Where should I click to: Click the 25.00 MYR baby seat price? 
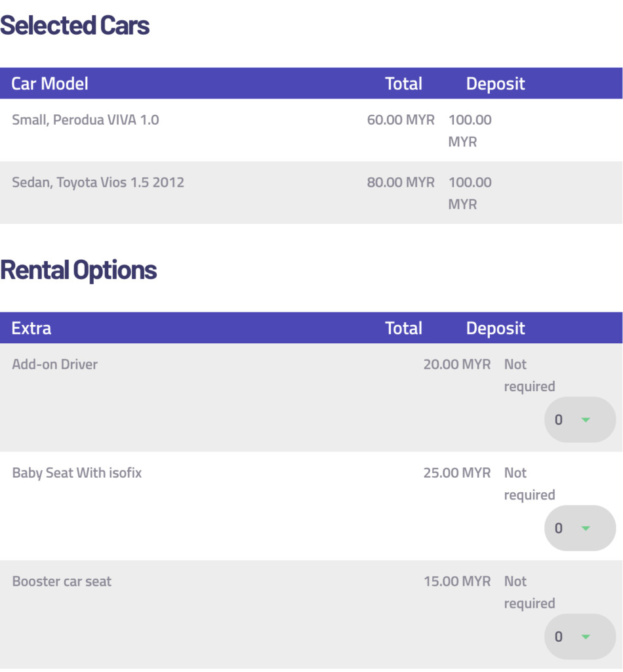456,472
